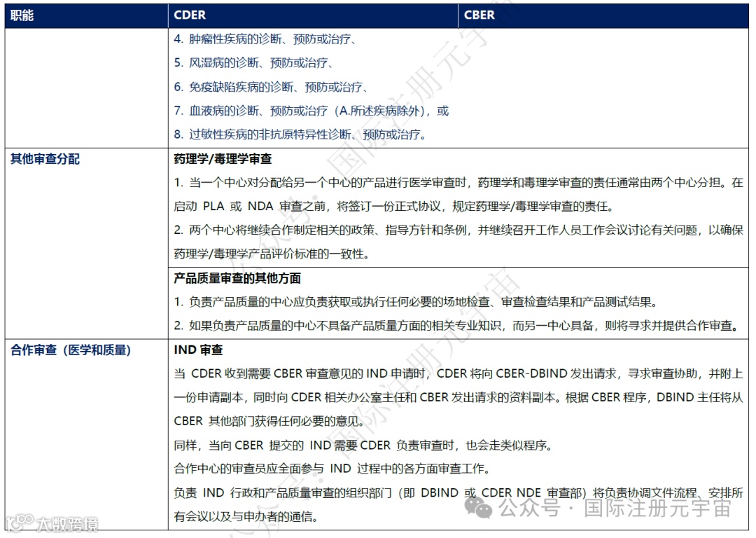This screenshot has height=538, width=756.
Task: Click the line starting 启动 PLA 或 NDA 审查之前
Action: tap(394, 207)
